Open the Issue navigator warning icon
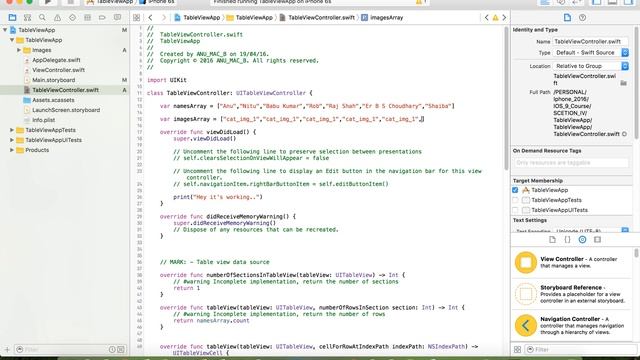 [58, 18]
